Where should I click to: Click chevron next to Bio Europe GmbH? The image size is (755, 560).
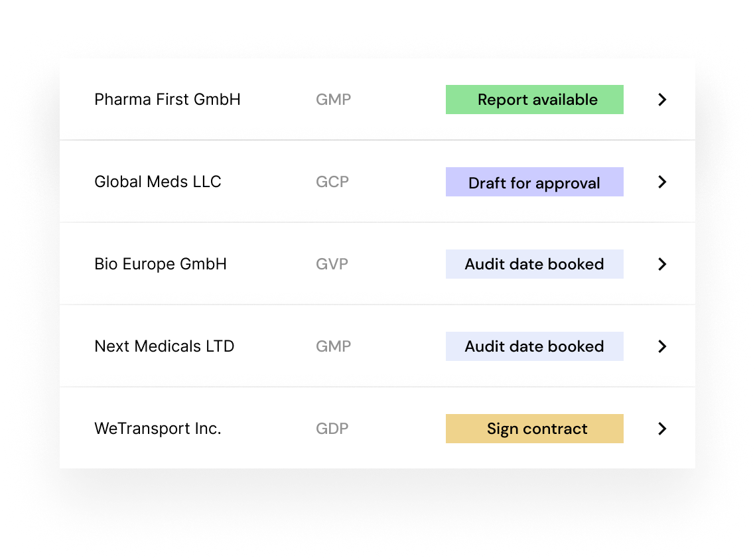click(662, 264)
